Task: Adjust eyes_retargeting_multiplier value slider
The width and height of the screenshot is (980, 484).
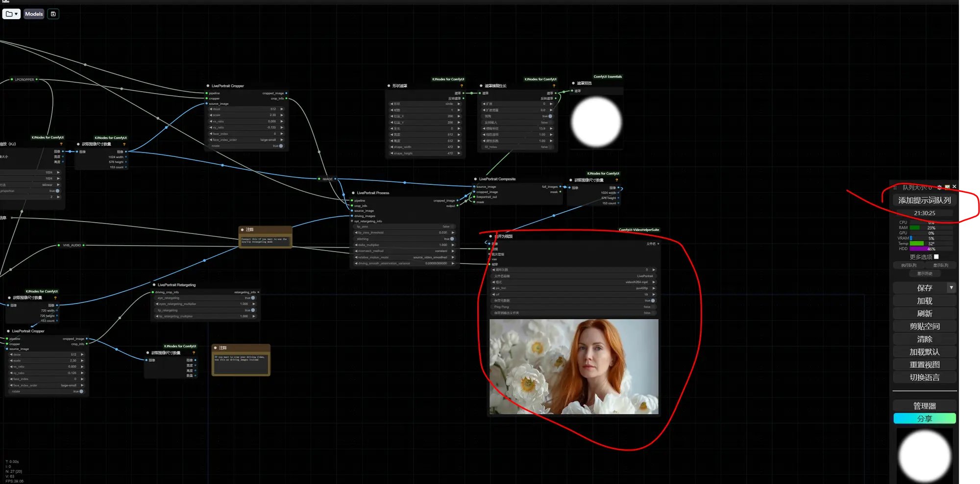Action: tap(205, 304)
